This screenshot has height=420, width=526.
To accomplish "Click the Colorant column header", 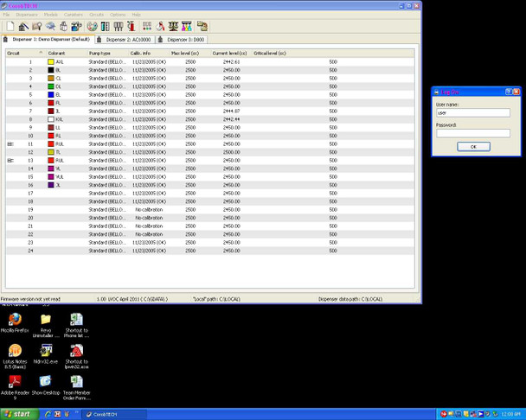I will click(67, 54).
